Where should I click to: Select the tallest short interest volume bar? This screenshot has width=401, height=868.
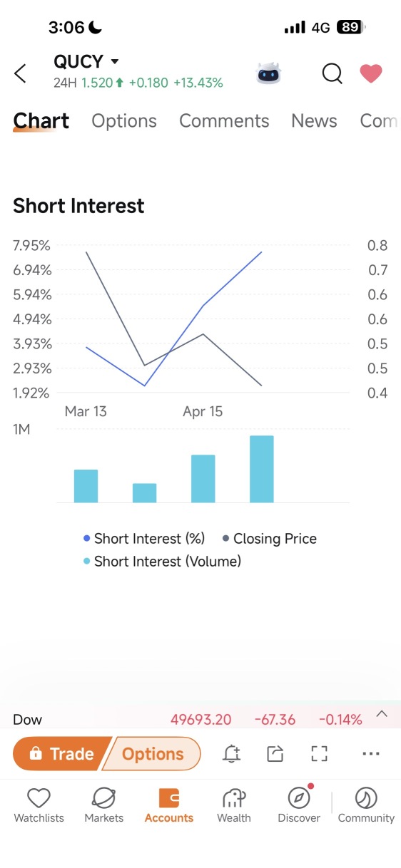coord(261,469)
